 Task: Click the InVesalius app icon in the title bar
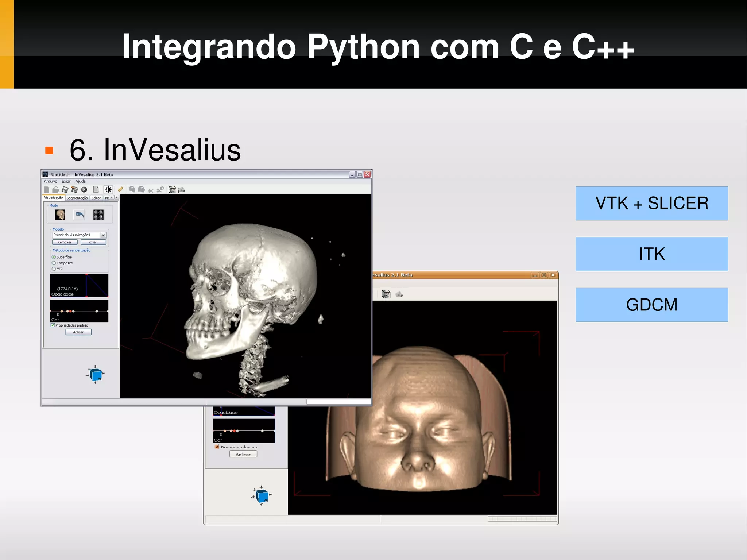click(x=45, y=174)
